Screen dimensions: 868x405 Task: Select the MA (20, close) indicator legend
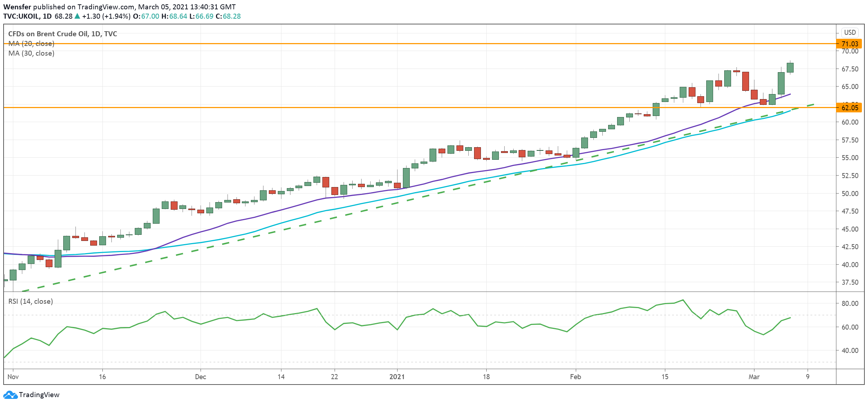[31, 43]
